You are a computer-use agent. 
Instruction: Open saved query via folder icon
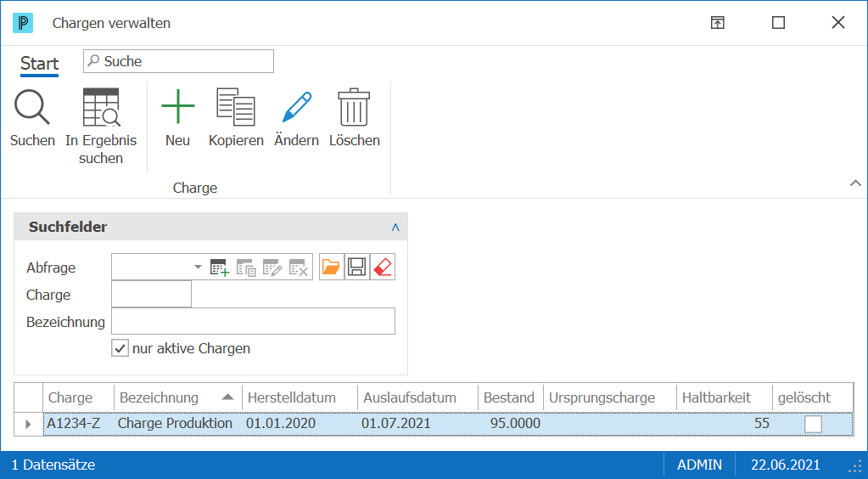[x=331, y=268]
